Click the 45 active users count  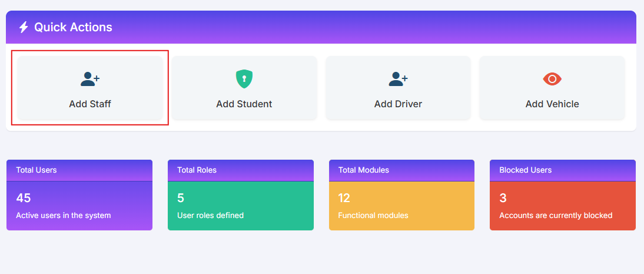(24, 199)
